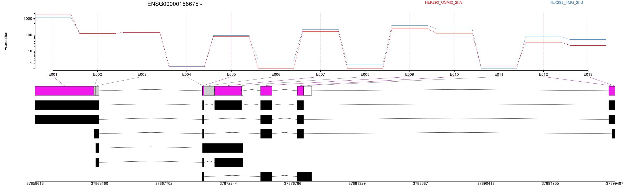Click the E001 exon label
The height and width of the screenshot is (188, 644).
coord(53,74)
